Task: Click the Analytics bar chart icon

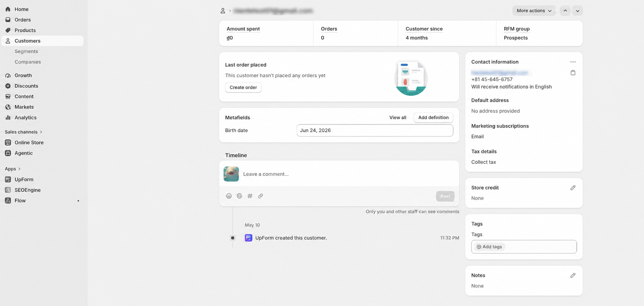Action: coord(8,118)
